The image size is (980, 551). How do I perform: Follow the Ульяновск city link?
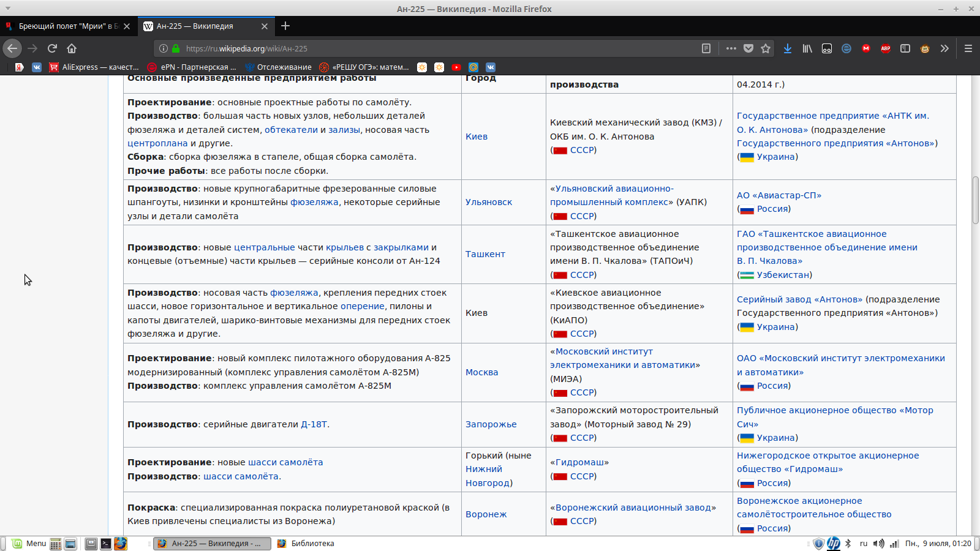pos(489,202)
